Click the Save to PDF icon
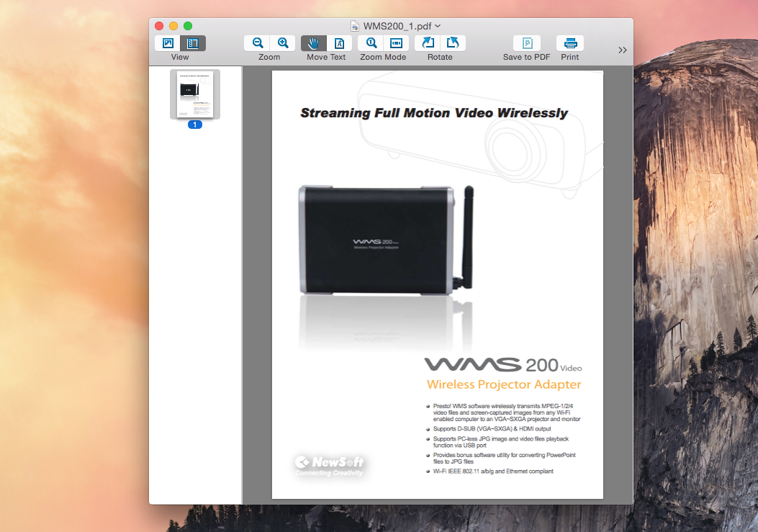 527,43
